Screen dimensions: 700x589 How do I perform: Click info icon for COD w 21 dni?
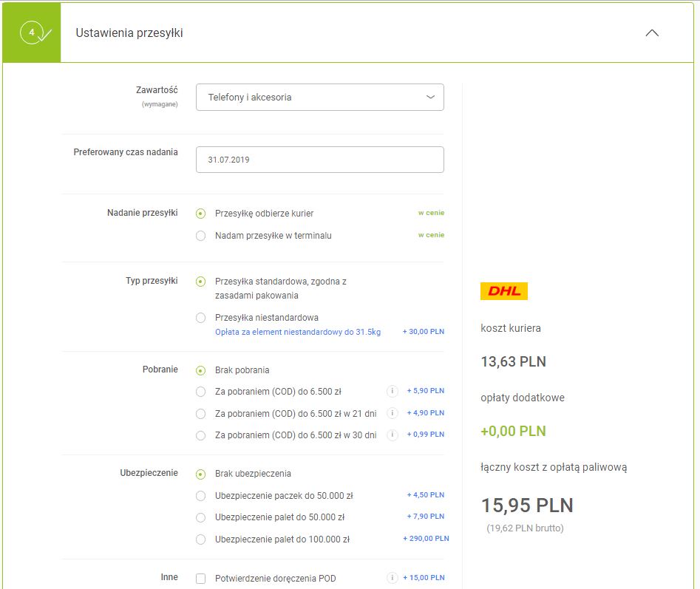(x=393, y=413)
